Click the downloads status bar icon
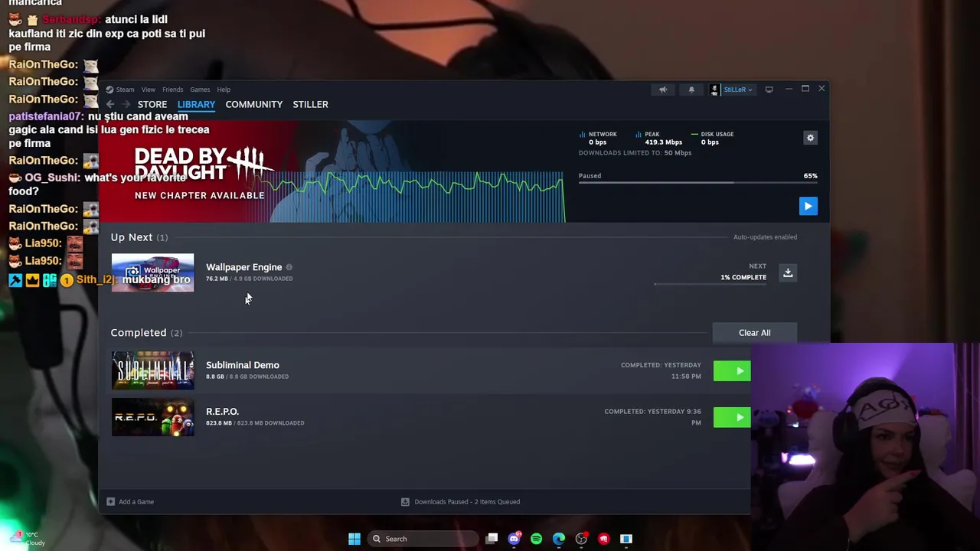Viewport: 980px width, 551px height. tap(405, 502)
